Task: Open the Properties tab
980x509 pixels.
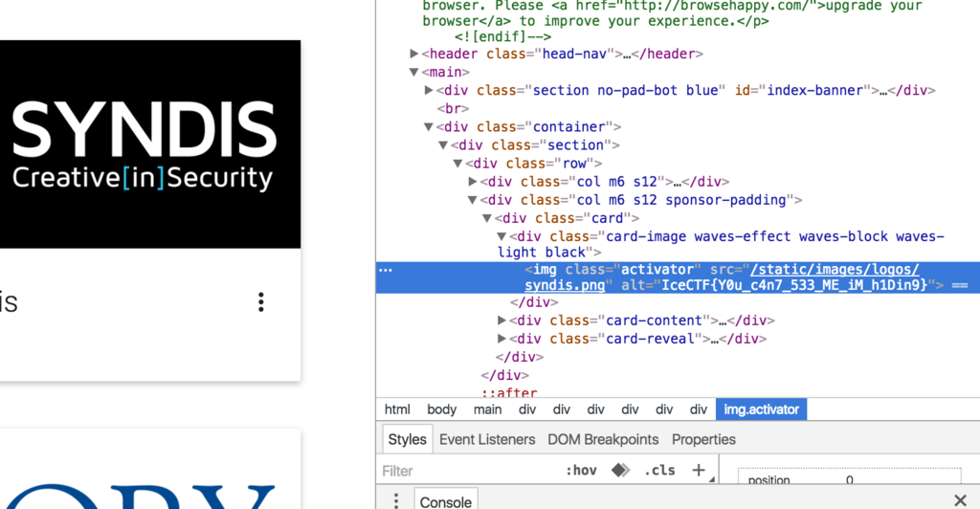Action: coord(703,440)
